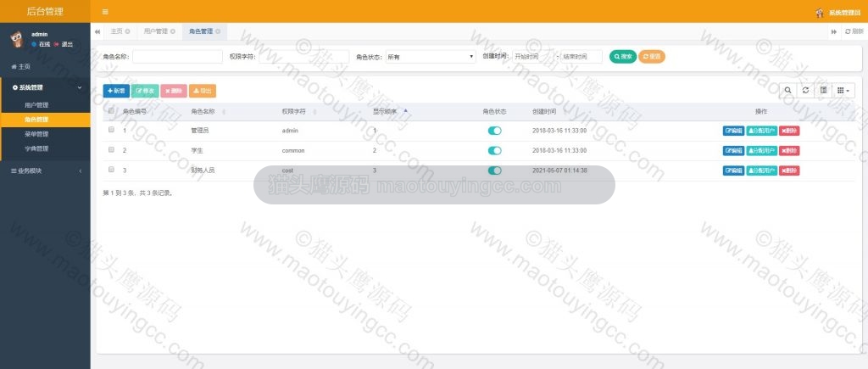This screenshot has height=369, width=868.
Task: Toggle role status switch for 管理员
Action: (494, 131)
